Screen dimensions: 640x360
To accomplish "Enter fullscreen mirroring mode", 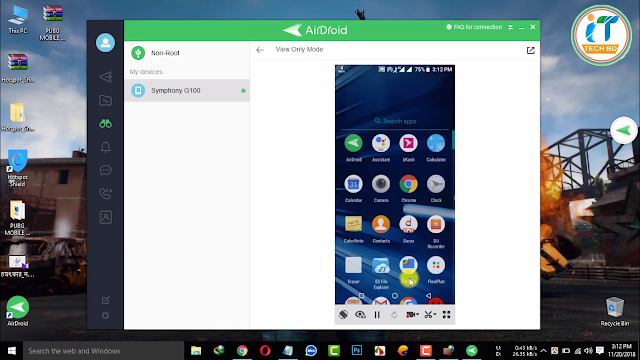I will pos(447,314).
